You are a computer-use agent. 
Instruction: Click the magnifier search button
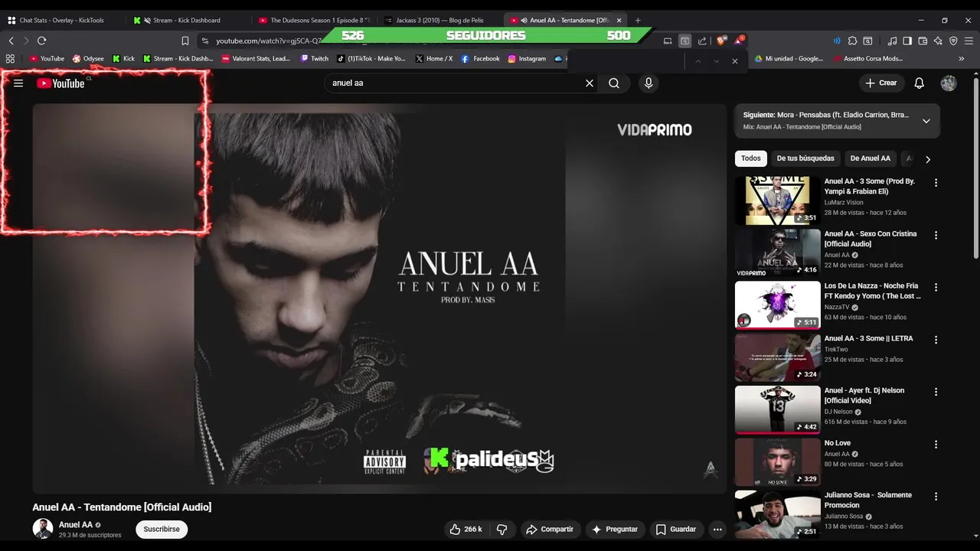614,83
